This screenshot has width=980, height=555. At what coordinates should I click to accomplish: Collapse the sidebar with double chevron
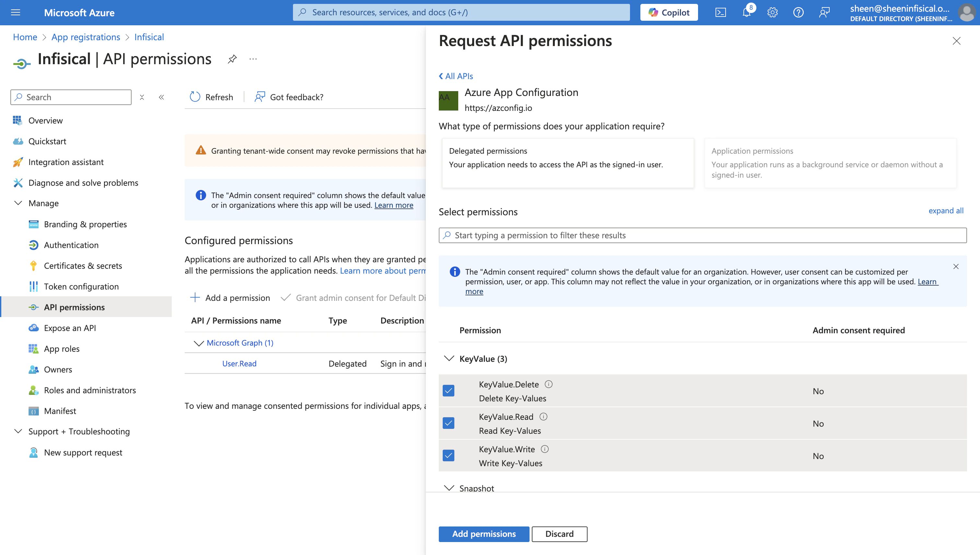point(162,97)
